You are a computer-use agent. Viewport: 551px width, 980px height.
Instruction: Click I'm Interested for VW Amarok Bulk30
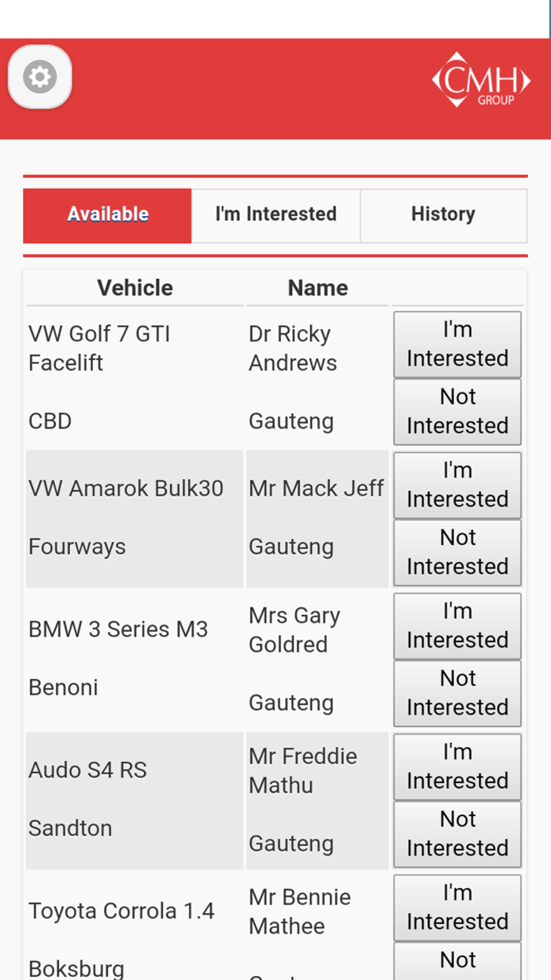coord(457,484)
